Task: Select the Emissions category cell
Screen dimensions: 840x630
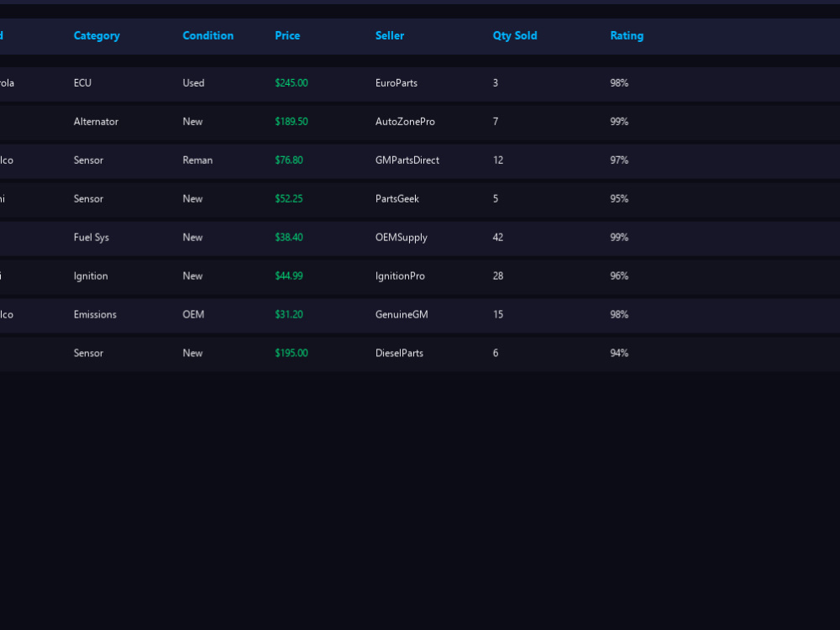Action: [x=95, y=314]
